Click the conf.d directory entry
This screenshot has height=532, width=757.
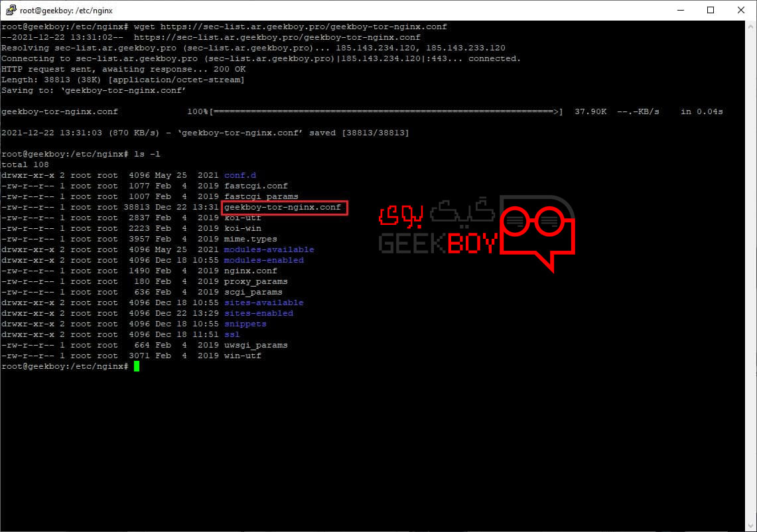pyautogui.click(x=240, y=176)
